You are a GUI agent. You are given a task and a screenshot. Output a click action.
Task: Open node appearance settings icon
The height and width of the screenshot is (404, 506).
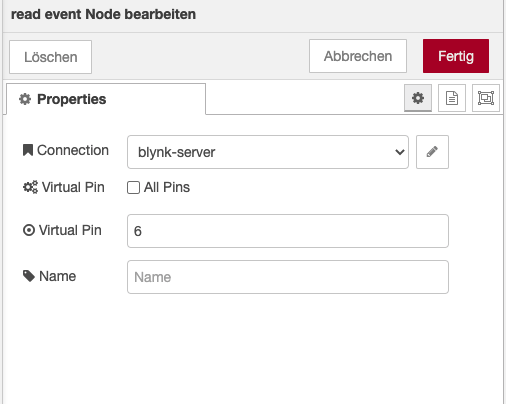point(486,98)
